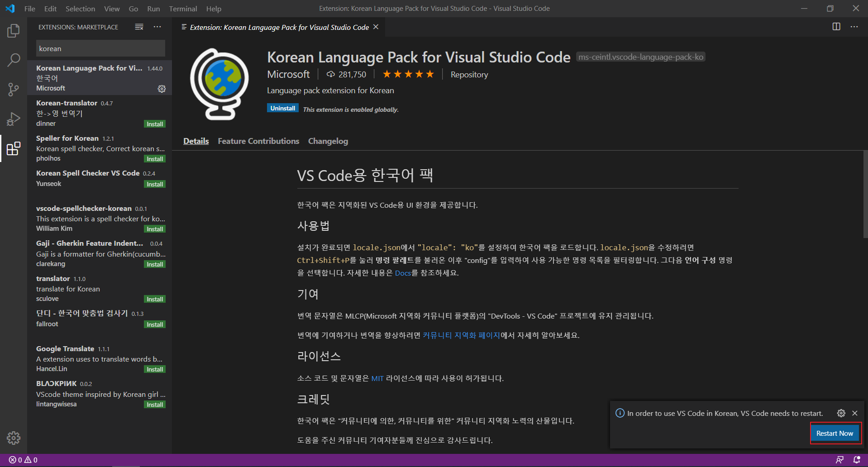Viewport: 868px width, 467px height.
Task: Click the VS Code logo icon
Action: coord(10,9)
